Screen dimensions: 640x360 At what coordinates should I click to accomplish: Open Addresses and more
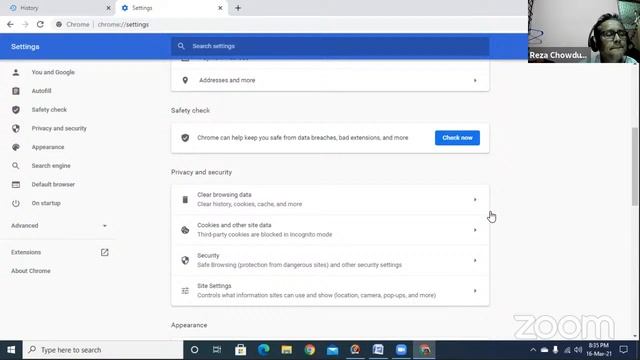point(330,80)
